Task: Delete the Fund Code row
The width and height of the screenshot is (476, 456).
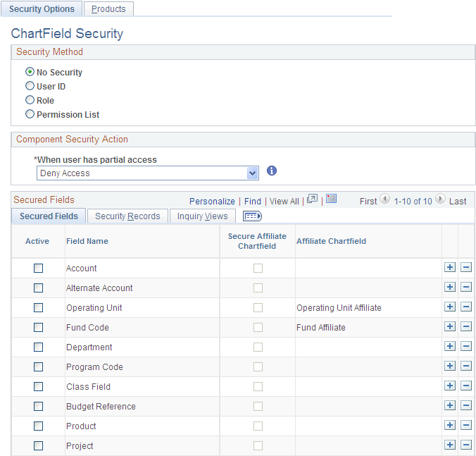Action: coord(465,326)
